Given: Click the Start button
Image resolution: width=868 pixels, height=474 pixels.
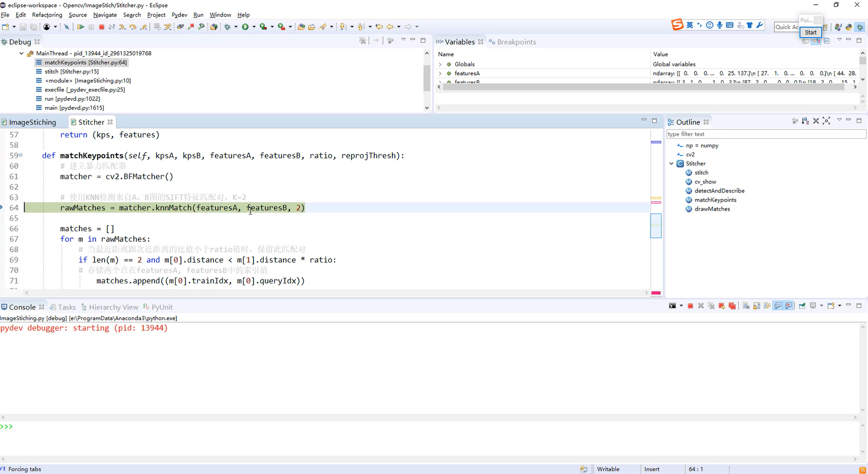Looking at the screenshot, I should [x=811, y=32].
